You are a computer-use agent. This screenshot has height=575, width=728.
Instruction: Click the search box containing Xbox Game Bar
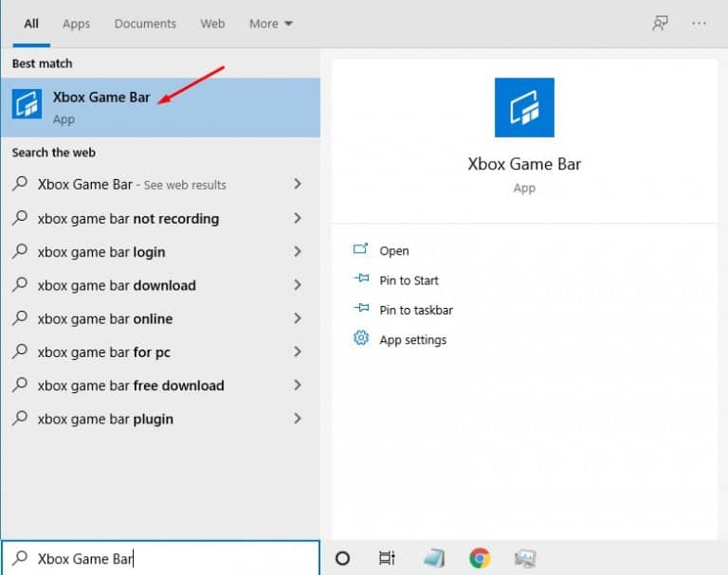coord(160,558)
